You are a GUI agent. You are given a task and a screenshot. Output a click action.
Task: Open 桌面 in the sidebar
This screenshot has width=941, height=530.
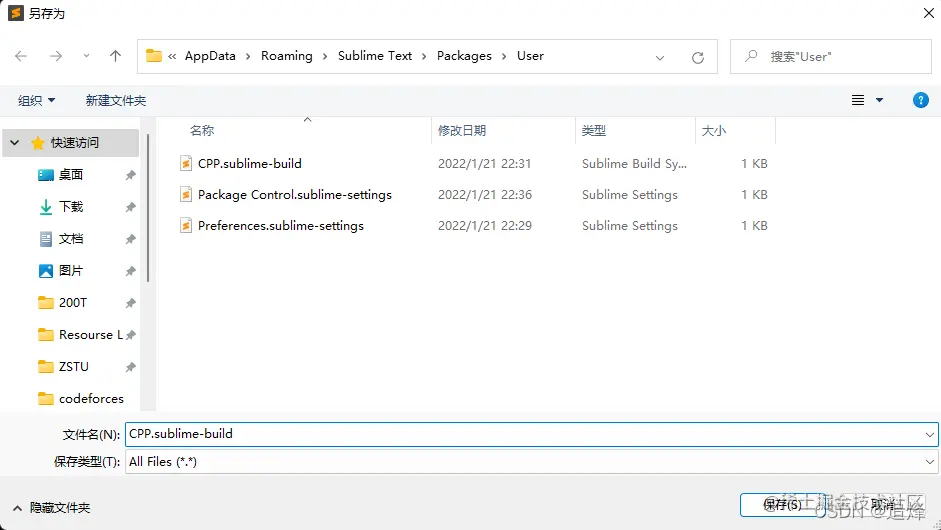[x=71, y=175]
